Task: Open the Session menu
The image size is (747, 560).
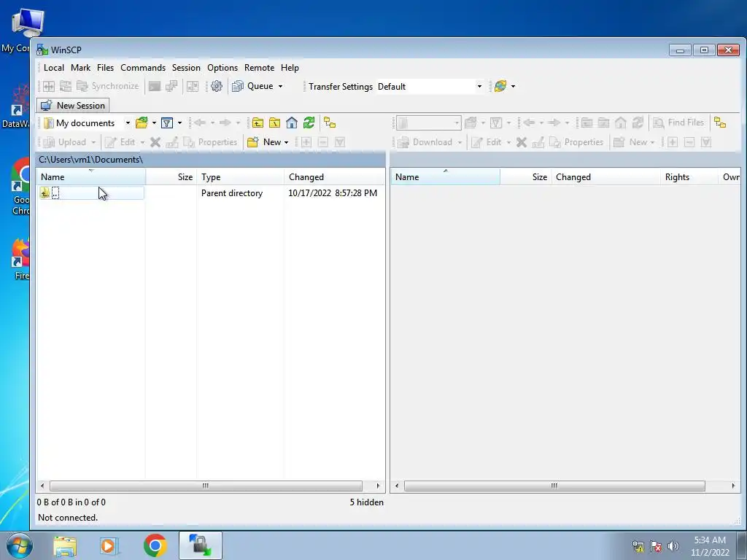Action: coord(186,68)
